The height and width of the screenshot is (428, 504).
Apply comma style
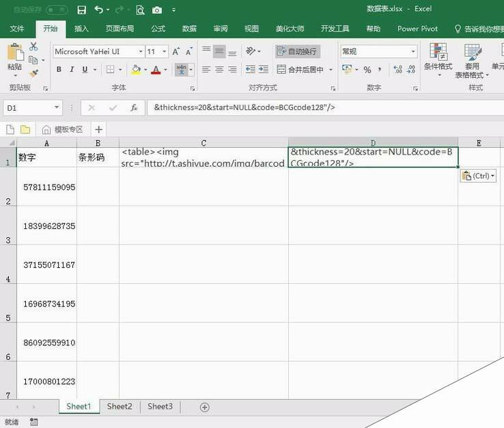tap(380, 70)
